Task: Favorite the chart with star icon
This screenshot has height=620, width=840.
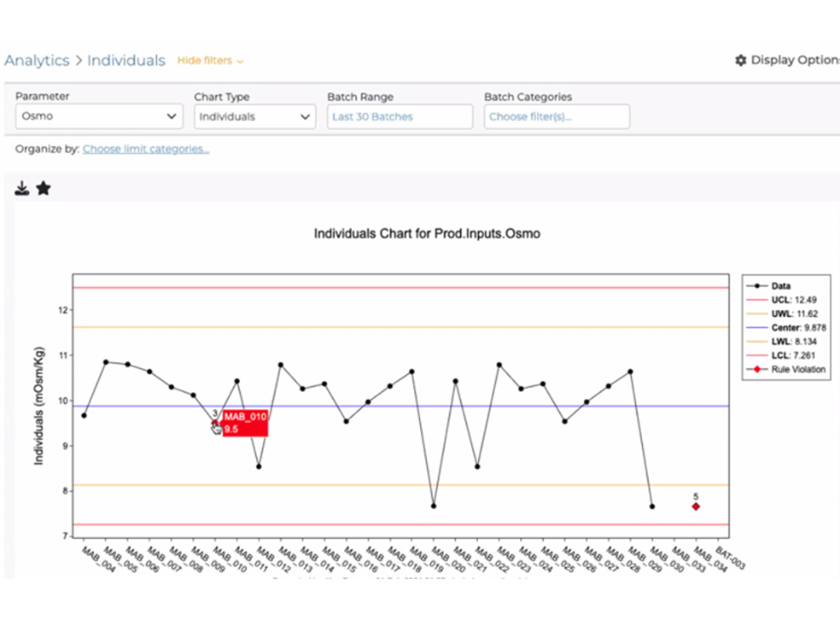Action: [43, 188]
